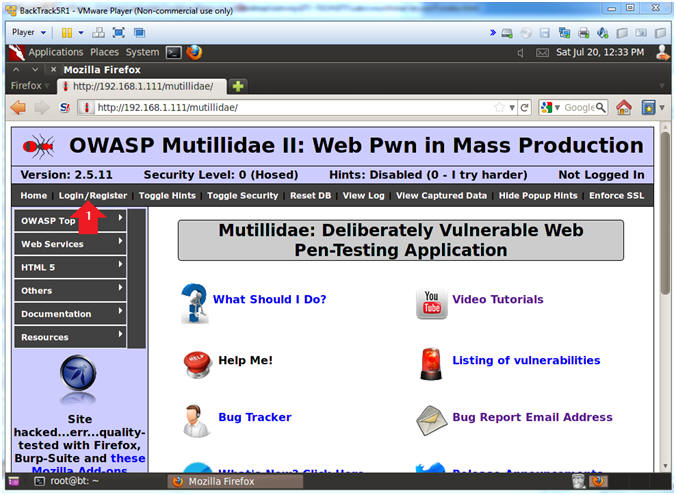
Task: Click Toggle Hints
Action: (167, 195)
